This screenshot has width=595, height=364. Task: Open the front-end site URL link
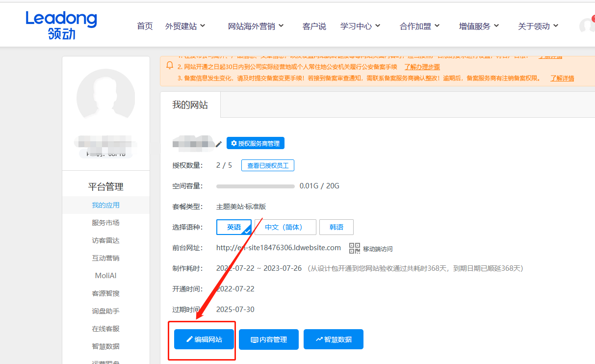coord(278,248)
